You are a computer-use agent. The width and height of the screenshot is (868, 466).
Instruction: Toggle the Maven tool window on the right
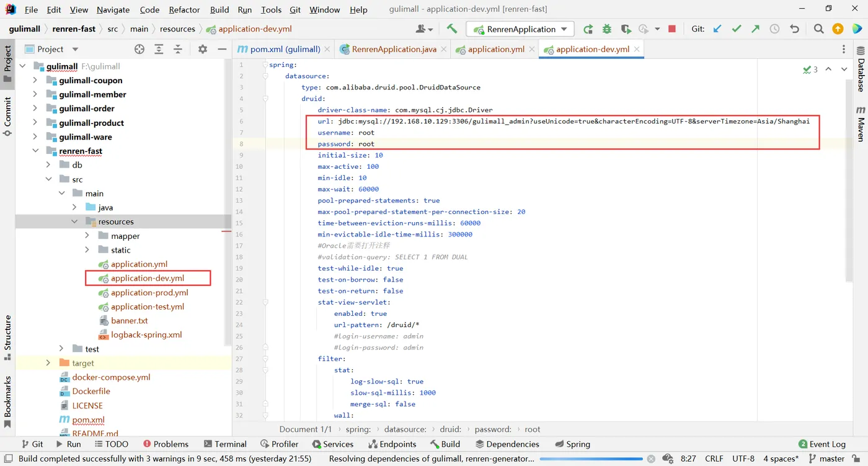pos(861,123)
